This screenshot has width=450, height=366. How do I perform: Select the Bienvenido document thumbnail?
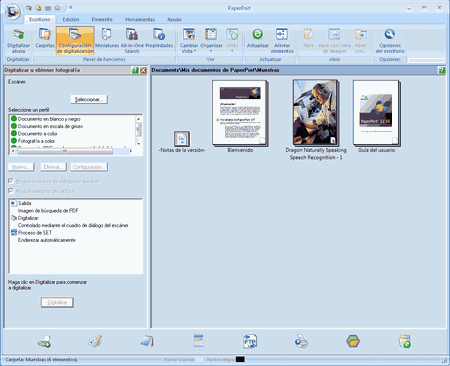click(x=240, y=113)
